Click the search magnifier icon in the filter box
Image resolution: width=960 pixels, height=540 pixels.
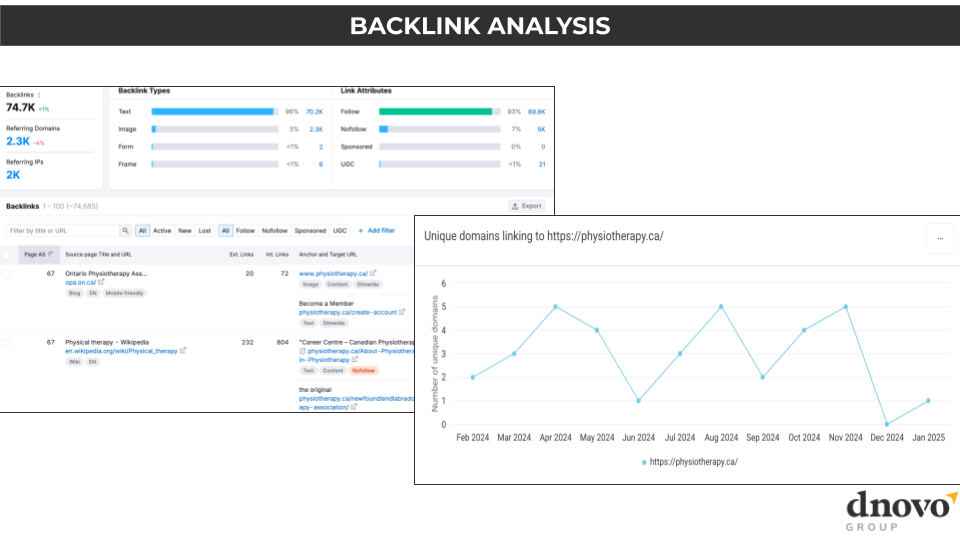point(125,231)
